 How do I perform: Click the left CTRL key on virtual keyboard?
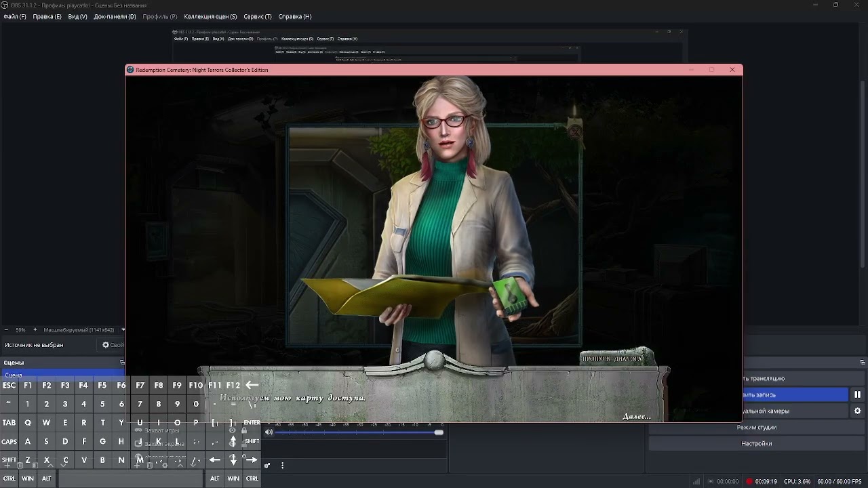(x=9, y=479)
